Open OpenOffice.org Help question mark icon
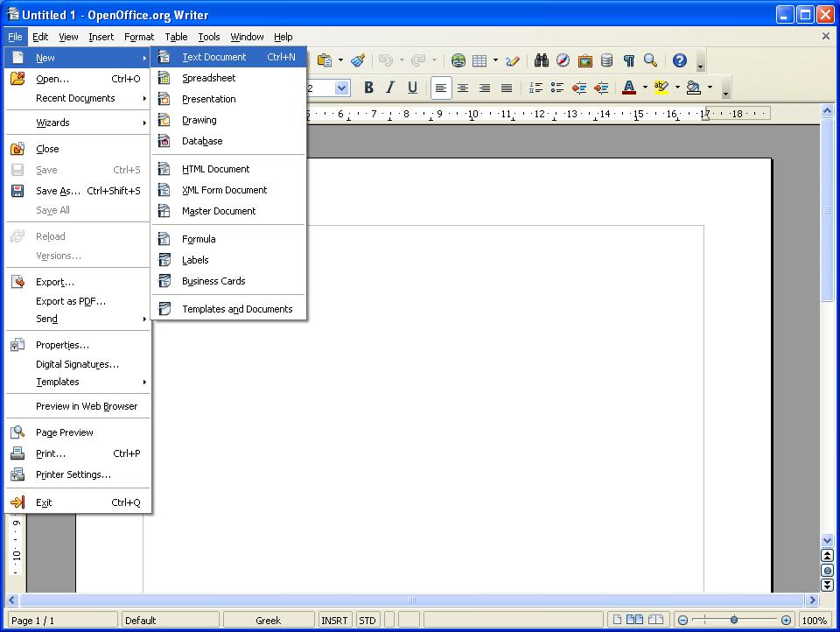The image size is (840, 632). tap(680, 60)
